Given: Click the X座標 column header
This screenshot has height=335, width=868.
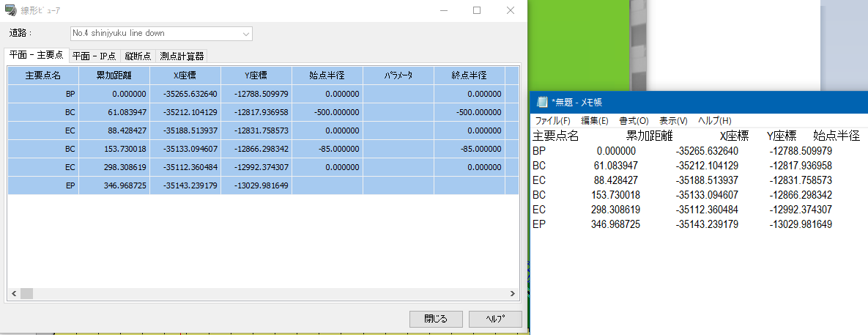Looking at the screenshot, I should (185, 76).
